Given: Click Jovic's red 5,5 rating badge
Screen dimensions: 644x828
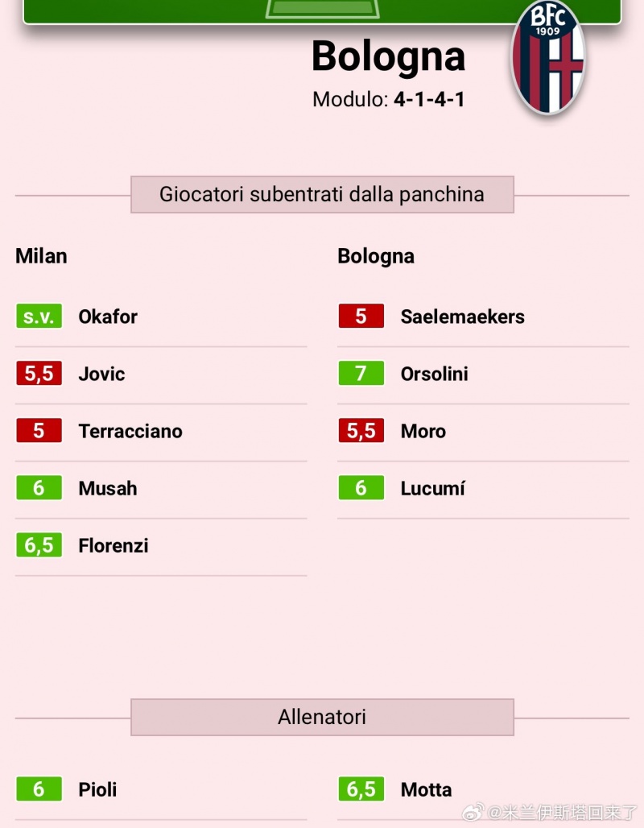Looking at the screenshot, I should tap(39, 374).
